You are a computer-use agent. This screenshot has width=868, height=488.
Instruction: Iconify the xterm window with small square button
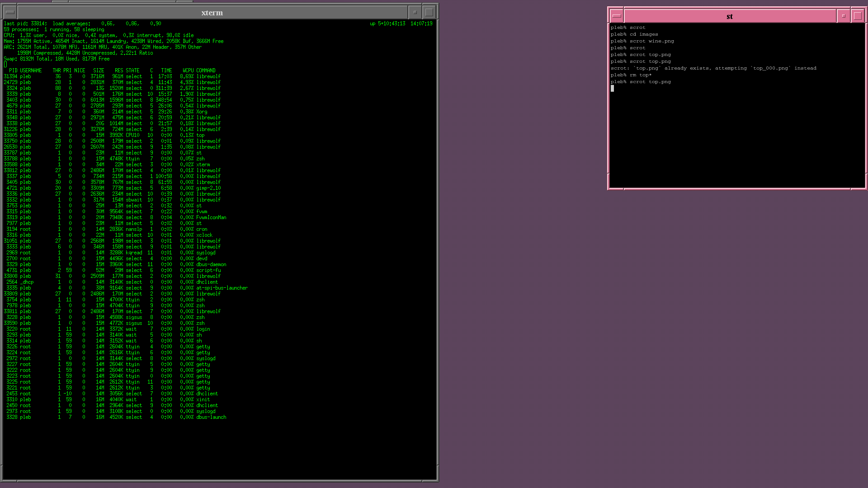tap(415, 12)
